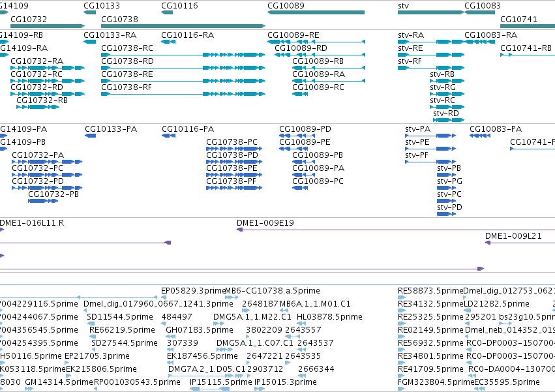Select cDNA DMG7A.2_1.D05.C1

[207, 376]
